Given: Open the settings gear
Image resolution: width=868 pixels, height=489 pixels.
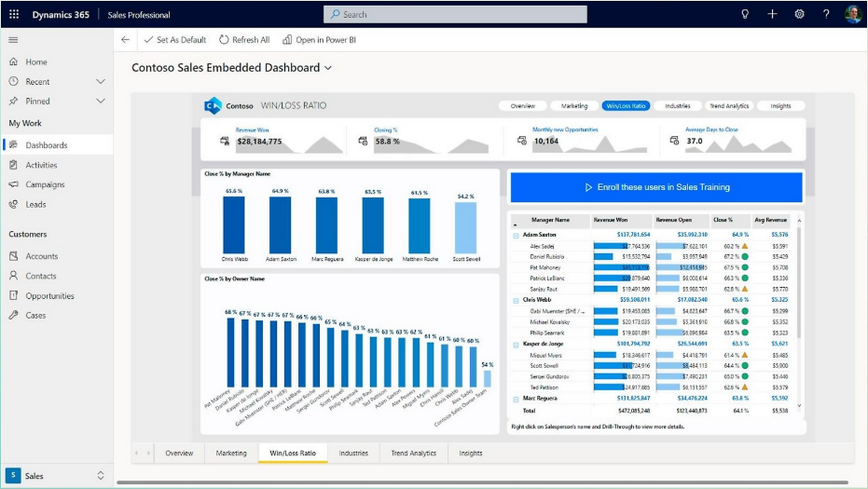Looking at the screenshot, I should (x=799, y=14).
